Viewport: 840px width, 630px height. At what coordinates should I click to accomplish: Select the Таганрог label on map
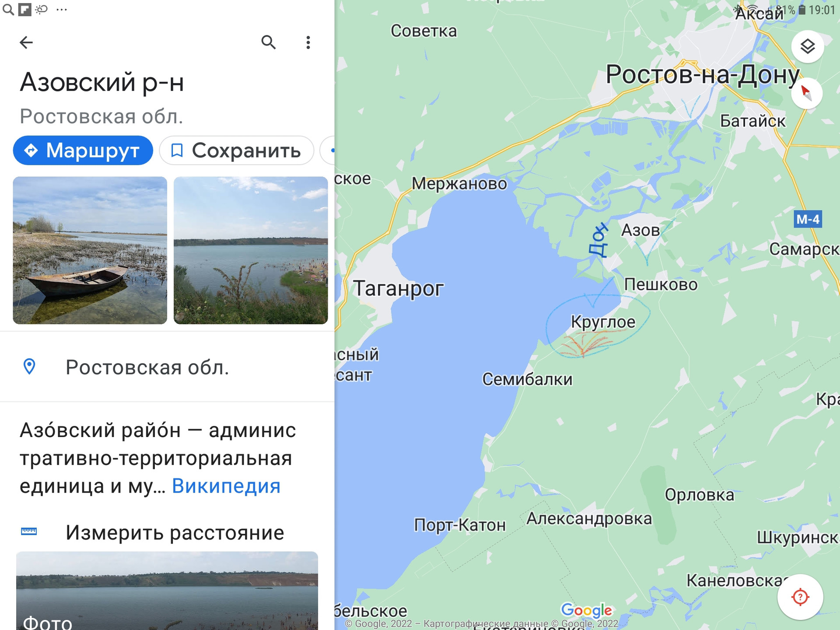(398, 289)
